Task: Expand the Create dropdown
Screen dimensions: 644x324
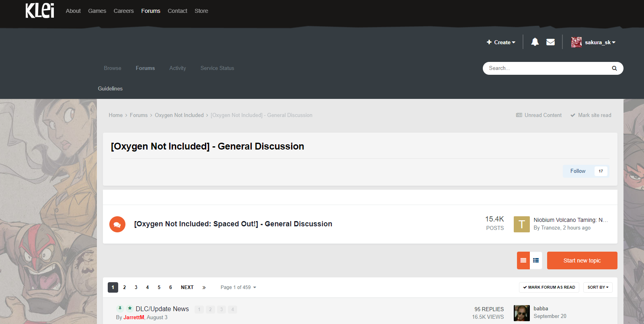Action: click(501, 42)
